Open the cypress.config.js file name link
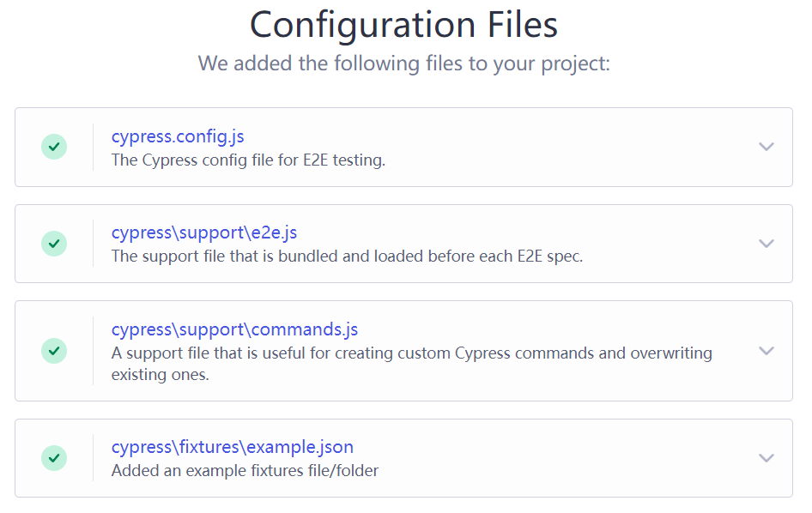The image size is (812, 513). (x=178, y=136)
